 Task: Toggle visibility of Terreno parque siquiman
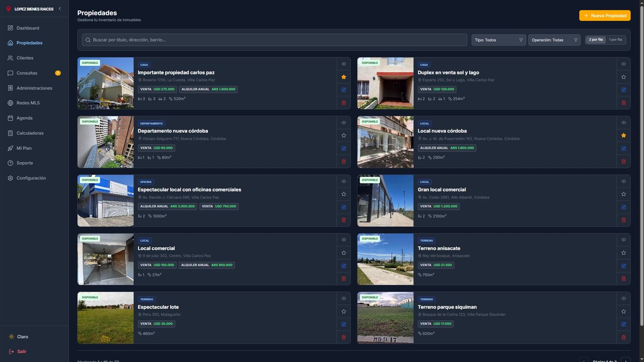point(623,299)
